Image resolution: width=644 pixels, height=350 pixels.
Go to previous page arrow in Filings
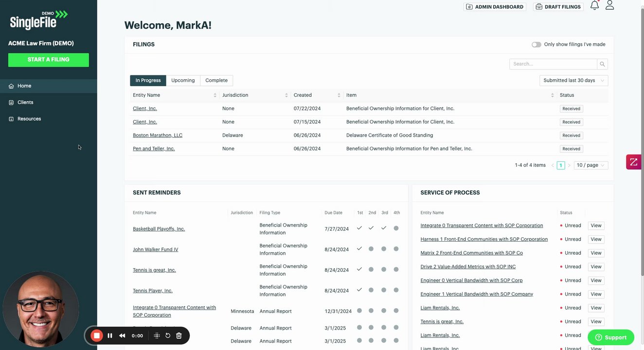point(553,165)
